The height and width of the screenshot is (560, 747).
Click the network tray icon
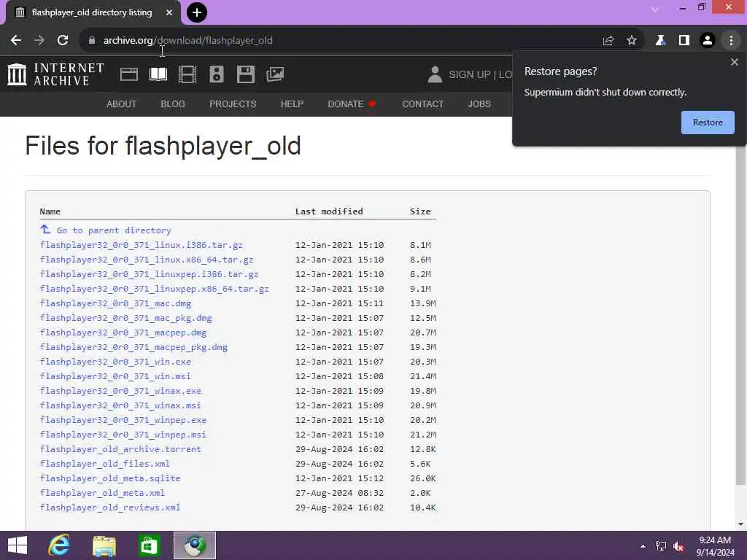point(661,546)
